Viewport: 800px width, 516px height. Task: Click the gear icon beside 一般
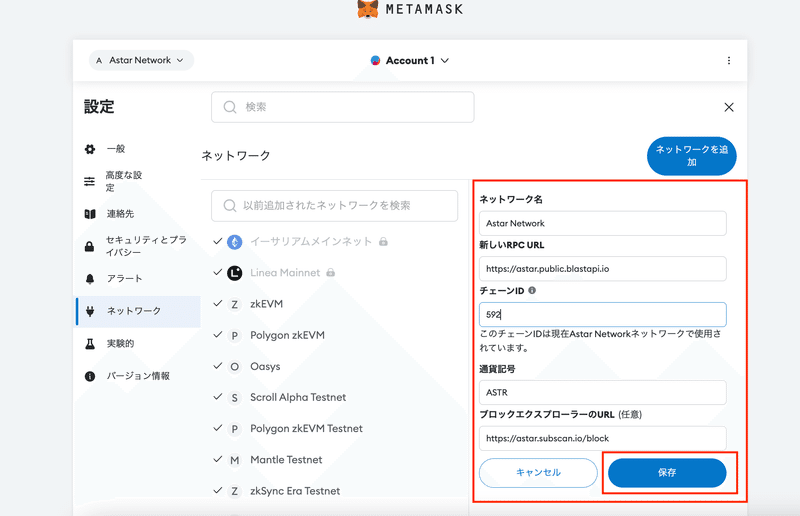pyautogui.click(x=90, y=149)
